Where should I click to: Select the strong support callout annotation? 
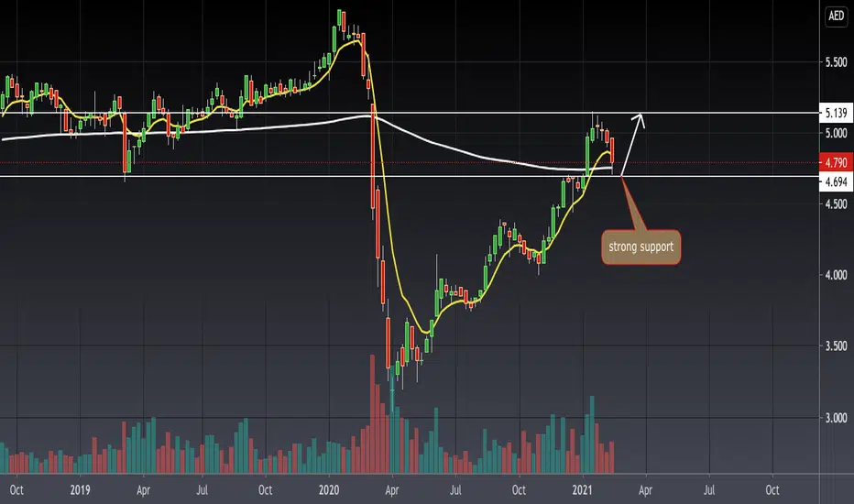(641, 247)
